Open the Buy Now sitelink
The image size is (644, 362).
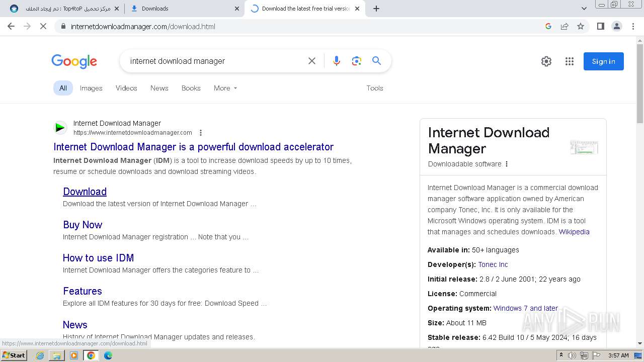click(83, 225)
